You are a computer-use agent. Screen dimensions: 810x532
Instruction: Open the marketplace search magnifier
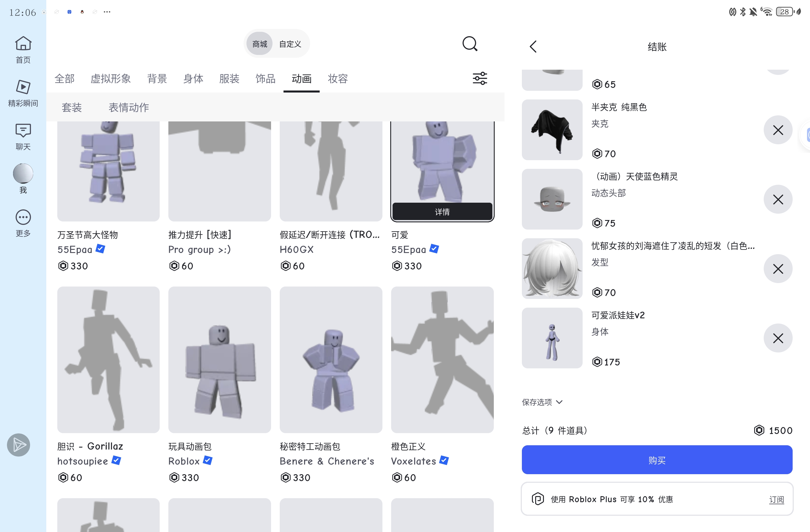pos(470,44)
